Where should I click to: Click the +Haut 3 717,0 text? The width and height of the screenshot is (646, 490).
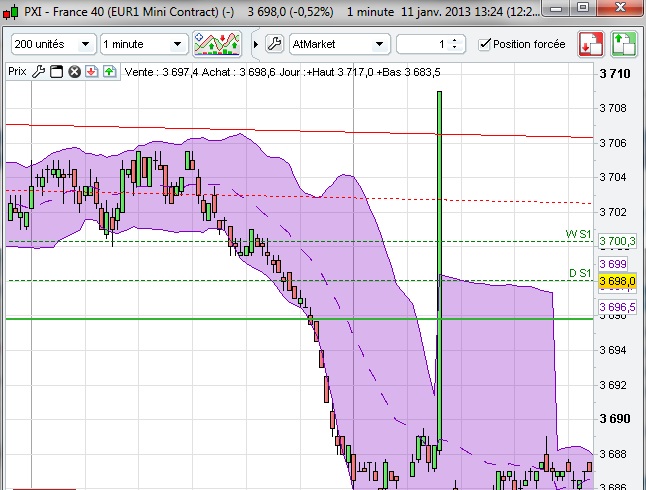pyautogui.click(x=340, y=72)
